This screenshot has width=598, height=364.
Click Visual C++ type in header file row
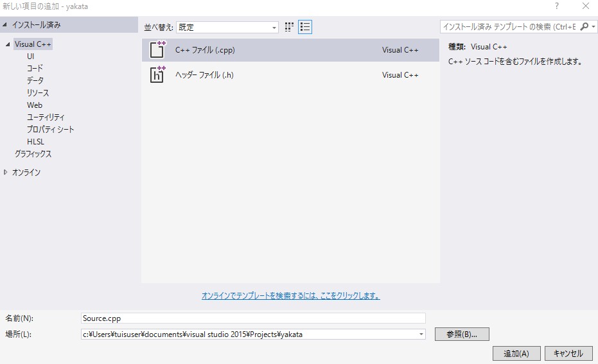point(400,75)
